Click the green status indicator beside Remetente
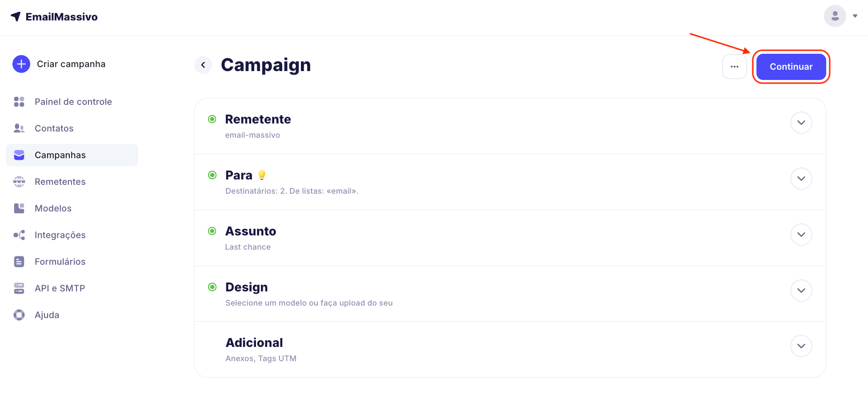This screenshot has width=868, height=418. 212,119
